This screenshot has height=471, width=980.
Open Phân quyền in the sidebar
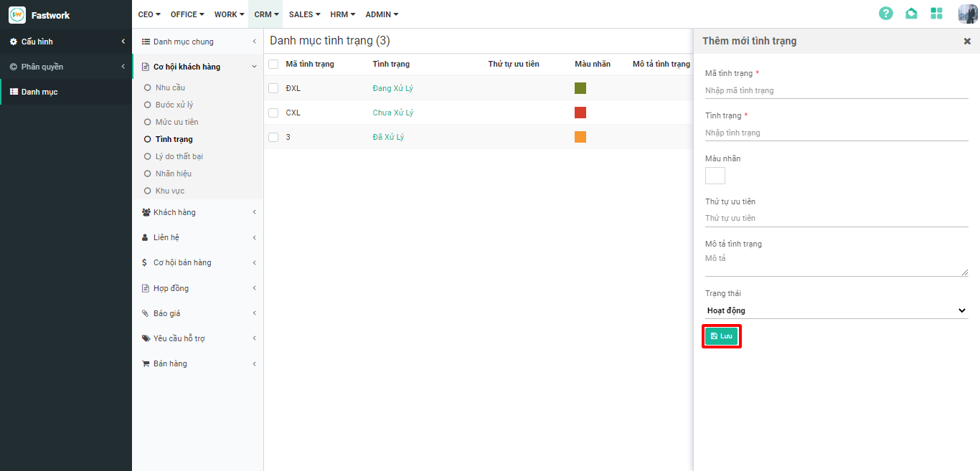pyautogui.click(x=42, y=67)
